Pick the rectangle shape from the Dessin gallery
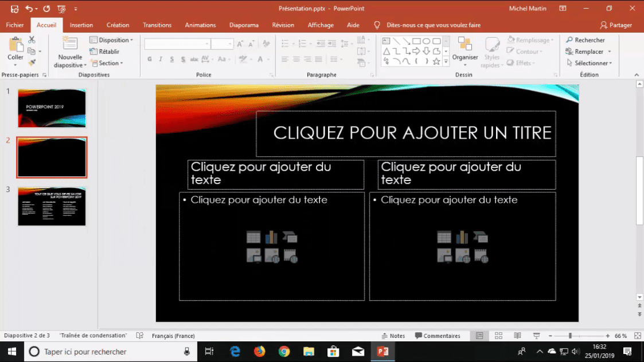The height and width of the screenshot is (362, 644). click(x=417, y=41)
